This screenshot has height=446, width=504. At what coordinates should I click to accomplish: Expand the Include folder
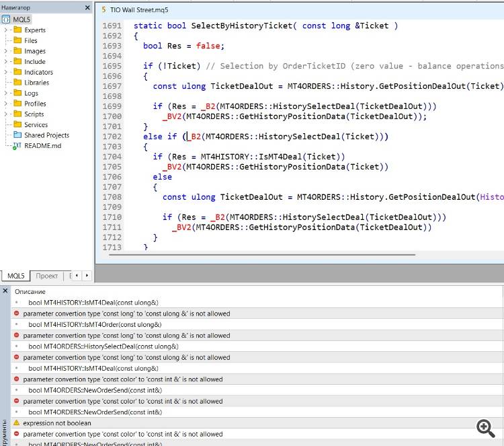[x=6, y=61]
